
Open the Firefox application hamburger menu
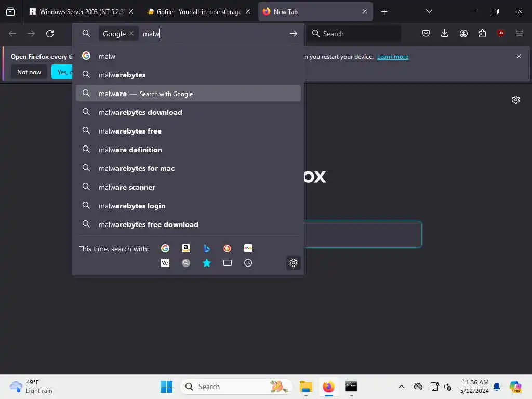519,33
